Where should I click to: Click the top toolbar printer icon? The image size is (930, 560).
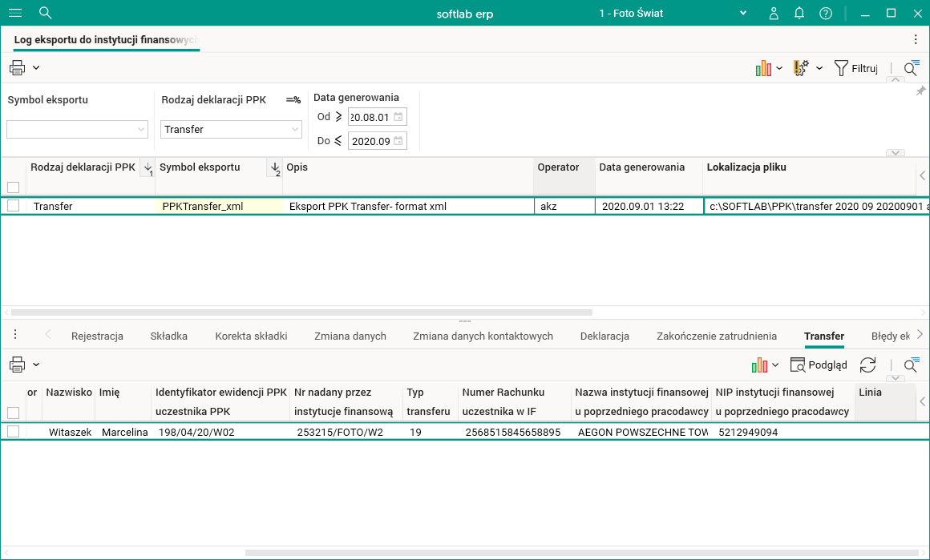coord(17,67)
